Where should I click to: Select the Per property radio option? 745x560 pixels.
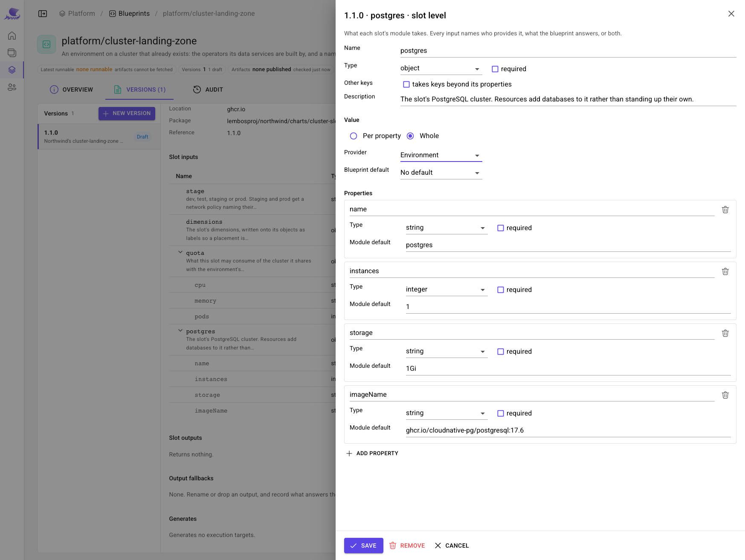click(354, 136)
